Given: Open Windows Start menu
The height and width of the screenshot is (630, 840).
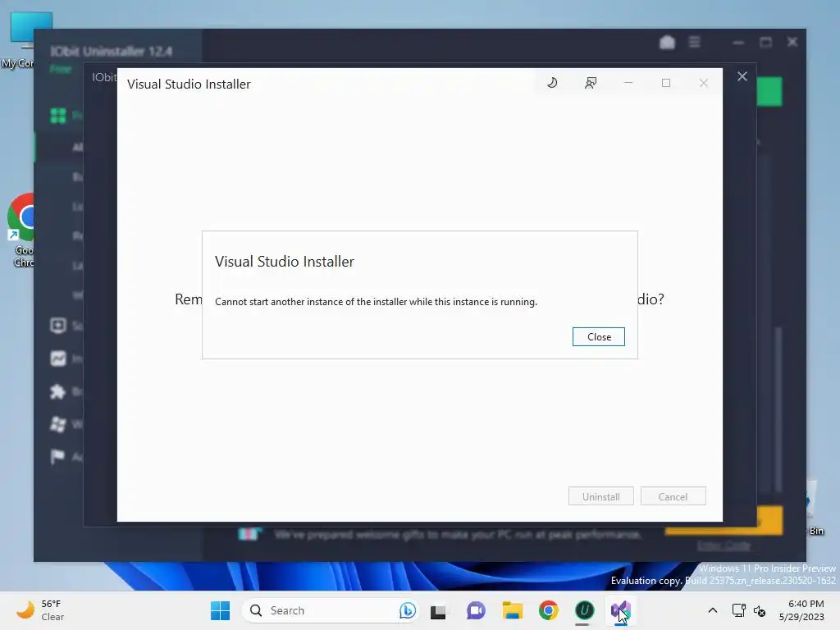Looking at the screenshot, I should (x=220, y=610).
